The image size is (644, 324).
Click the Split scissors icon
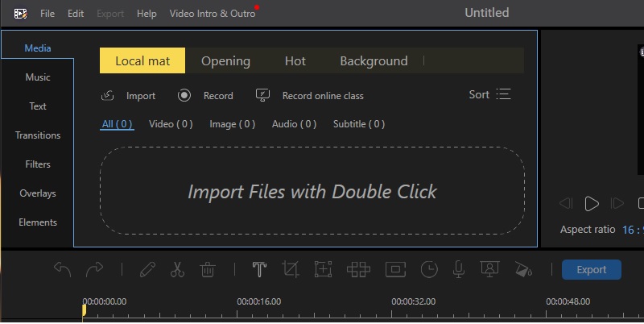pyautogui.click(x=177, y=270)
